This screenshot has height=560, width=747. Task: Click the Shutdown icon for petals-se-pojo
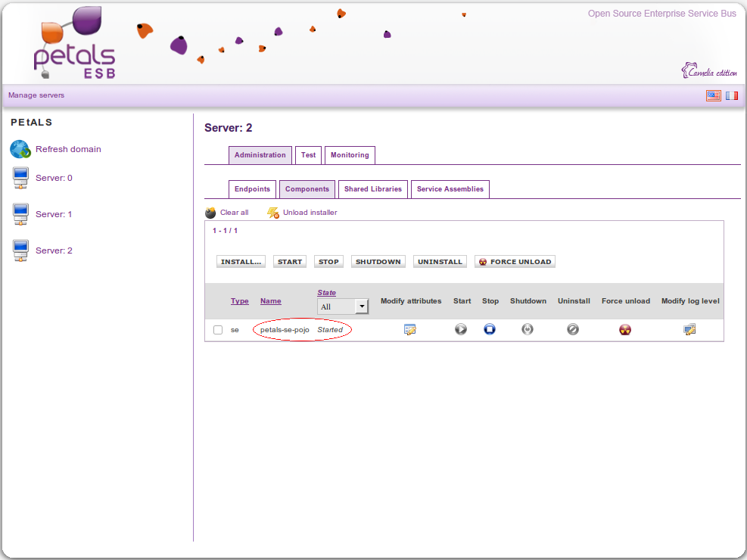point(528,330)
